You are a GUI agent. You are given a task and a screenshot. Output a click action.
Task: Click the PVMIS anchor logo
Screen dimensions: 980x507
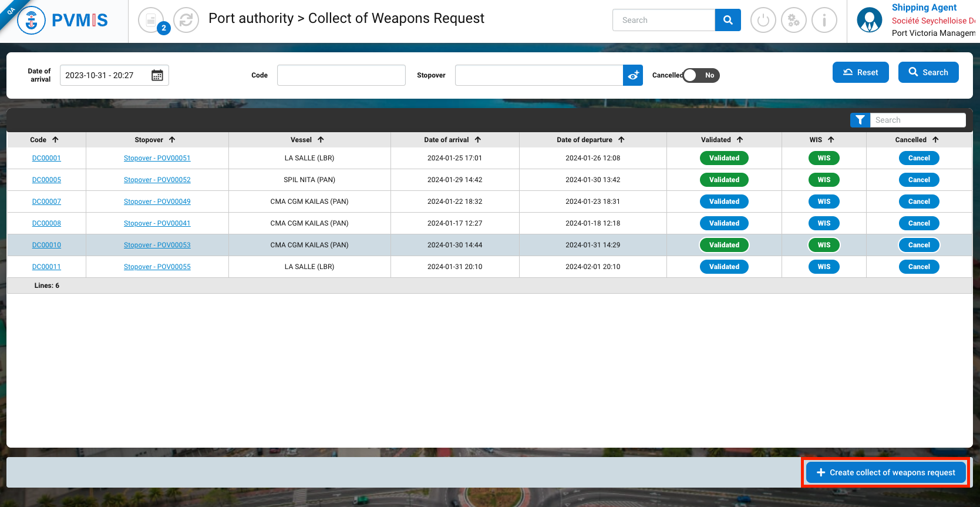point(32,21)
